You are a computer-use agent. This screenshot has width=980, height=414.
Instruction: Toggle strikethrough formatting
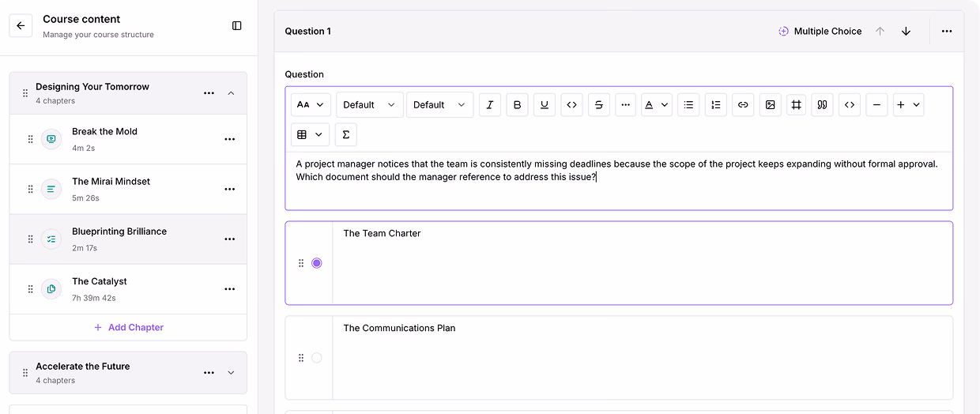click(x=599, y=104)
